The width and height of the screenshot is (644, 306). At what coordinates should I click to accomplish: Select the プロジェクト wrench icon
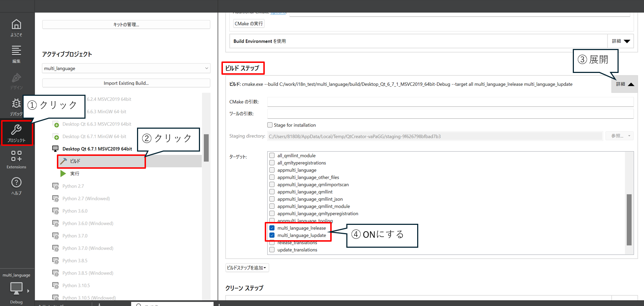click(16, 133)
